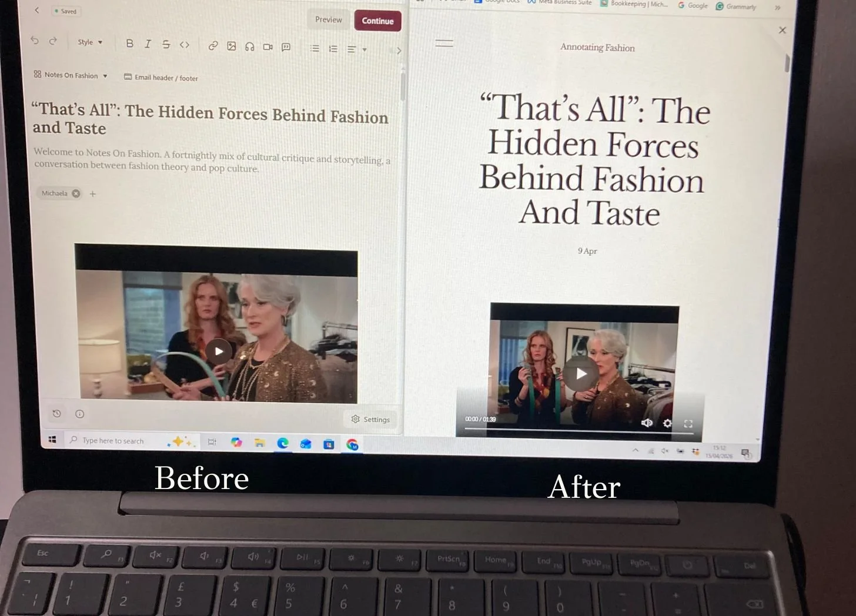Enter fullscreen on the preview video
The width and height of the screenshot is (856, 616).
688,424
